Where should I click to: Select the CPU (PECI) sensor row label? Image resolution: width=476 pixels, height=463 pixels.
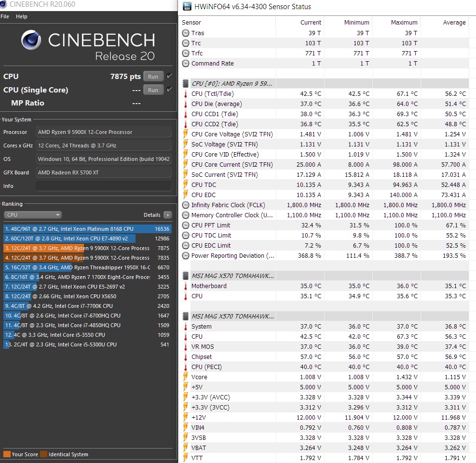tap(206, 367)
